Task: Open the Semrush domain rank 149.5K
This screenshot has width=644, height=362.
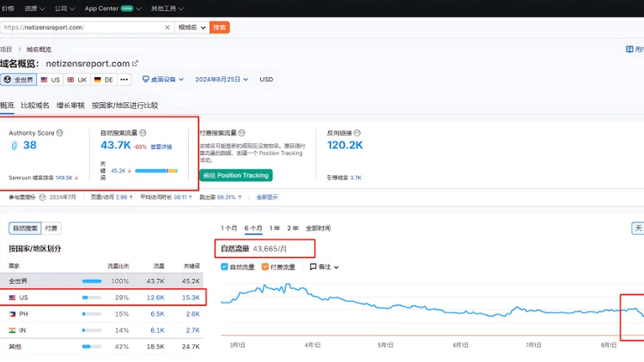Action: click(x=64, y=178)
